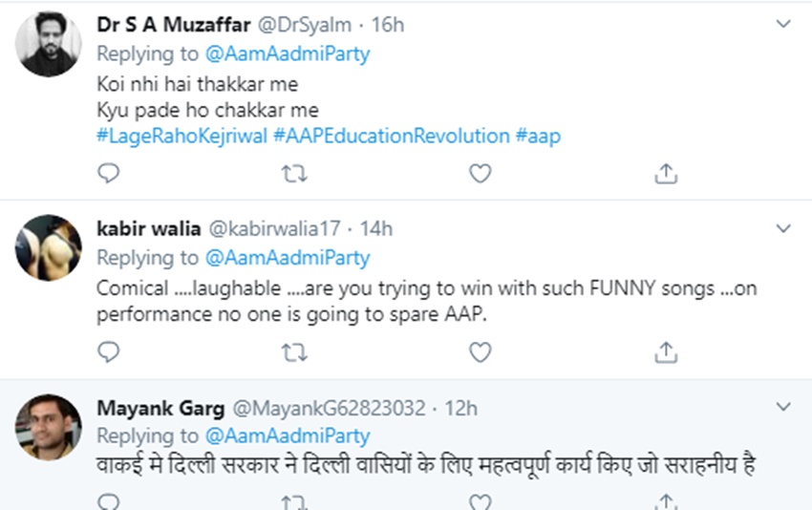Like Dr S A Muzaffar's tweet
This screenshot has width=812, height=510.
coord(480,173)
